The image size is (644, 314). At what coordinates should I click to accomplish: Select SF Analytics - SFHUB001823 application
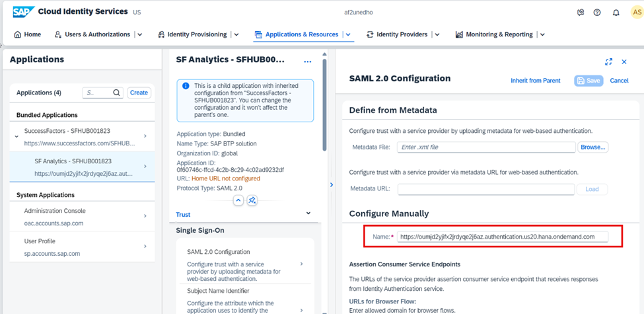point(82,167)
